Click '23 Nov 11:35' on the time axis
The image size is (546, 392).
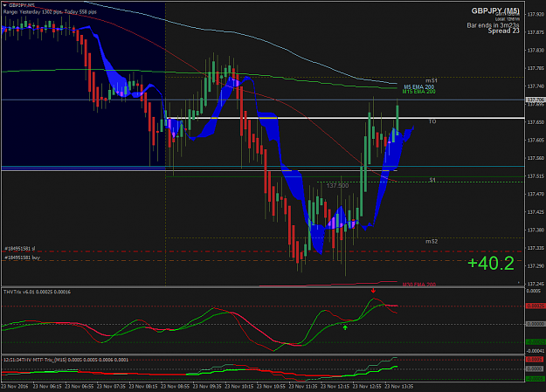303,387
